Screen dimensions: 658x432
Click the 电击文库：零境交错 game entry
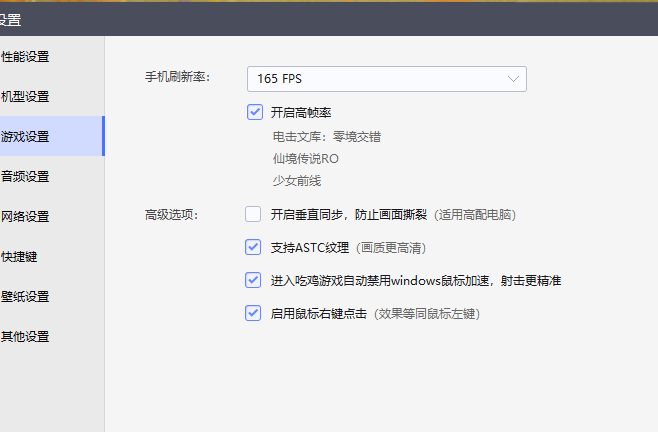pyautogui.click(x=326, y=137)
